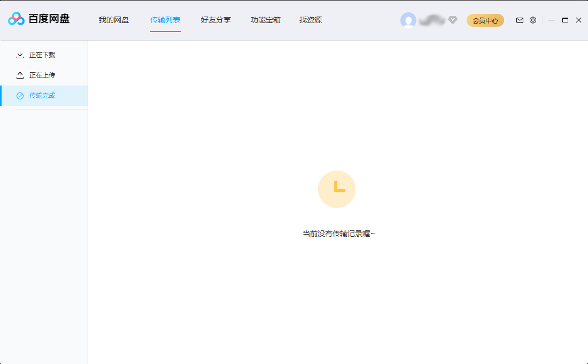Open the 传输完成 section options

[43, 95]
